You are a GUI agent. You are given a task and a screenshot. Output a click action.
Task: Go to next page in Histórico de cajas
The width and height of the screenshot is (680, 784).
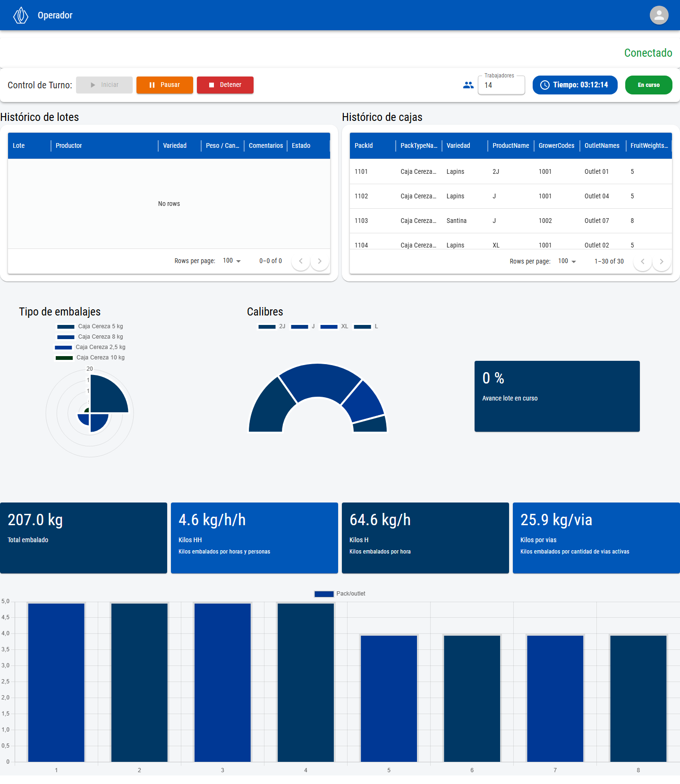pos(662,262)
